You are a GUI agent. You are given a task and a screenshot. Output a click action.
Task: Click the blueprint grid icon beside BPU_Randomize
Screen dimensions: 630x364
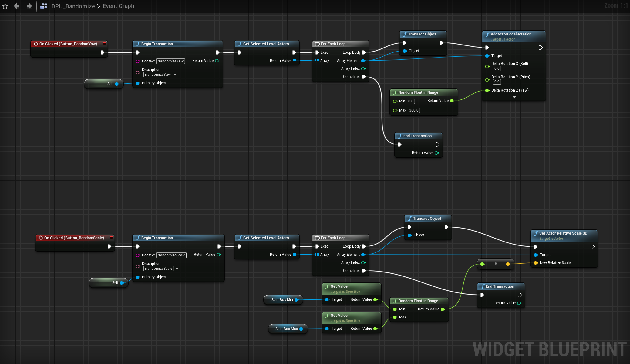(44, 6)
